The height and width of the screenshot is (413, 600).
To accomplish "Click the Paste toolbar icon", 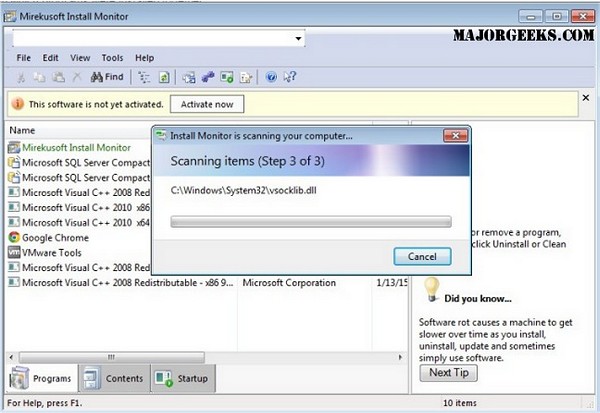I will 58,77.
